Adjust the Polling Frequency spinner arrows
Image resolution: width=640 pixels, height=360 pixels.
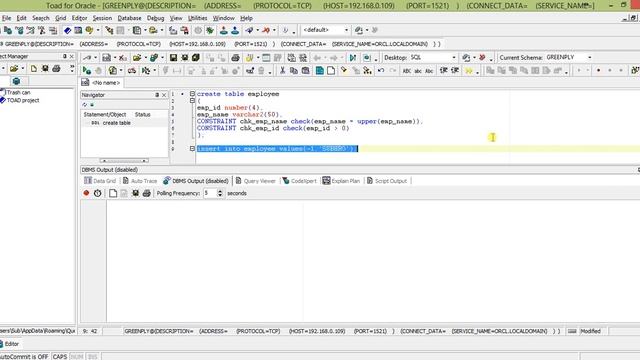[x=220, y=193]
